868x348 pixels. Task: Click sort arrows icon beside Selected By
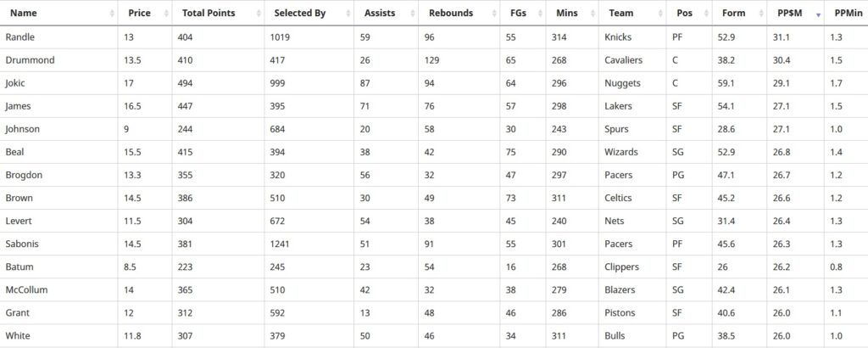pyautogui.click(x=348, y=14)
